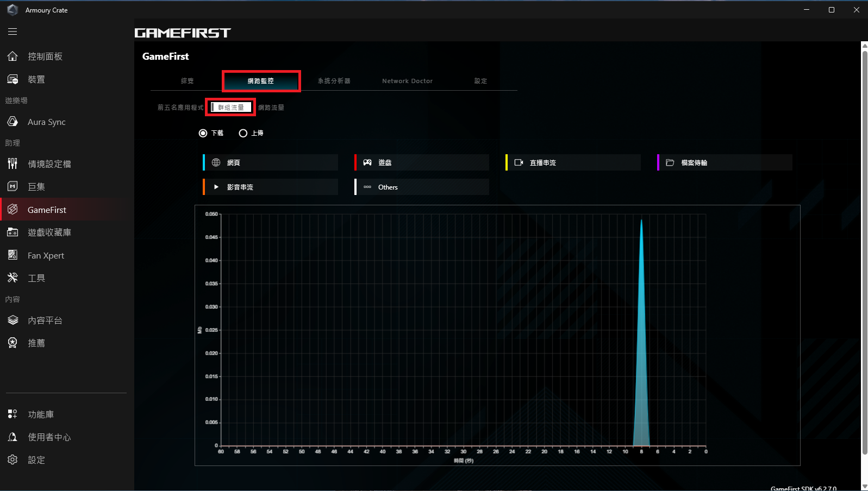Switch to the Network Doctor tab
The image size is (868, 491).
(x=407, y=81)
